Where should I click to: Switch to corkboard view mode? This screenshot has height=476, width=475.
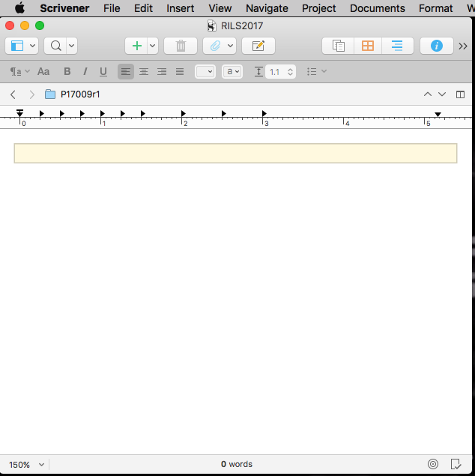point(368,46)
